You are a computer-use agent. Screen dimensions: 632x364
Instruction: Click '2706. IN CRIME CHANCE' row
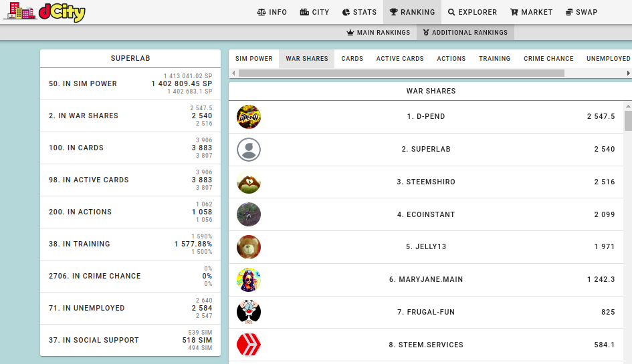pos(130,277)
